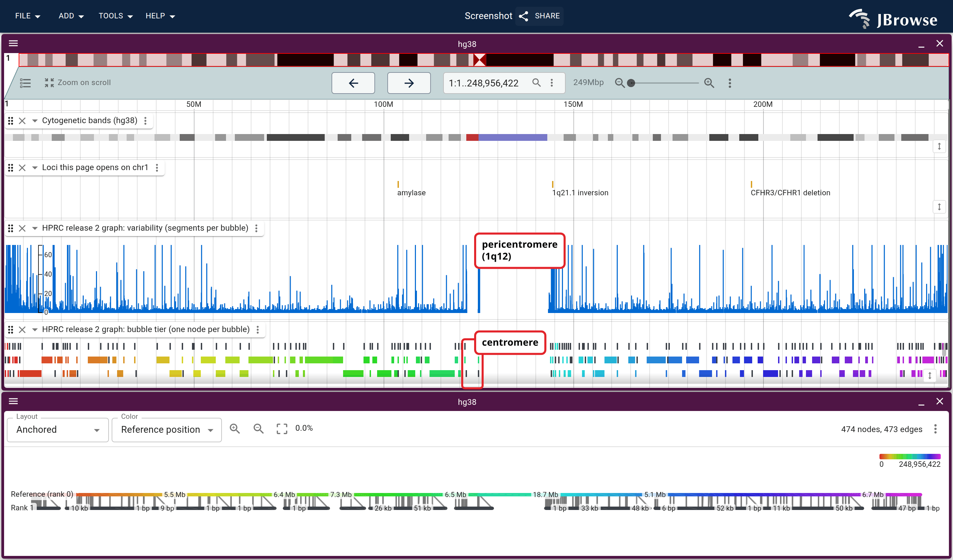Open the HELP menu
This screenshot has width=953, height=560.
pyautogui.click(x=160, y=16)
